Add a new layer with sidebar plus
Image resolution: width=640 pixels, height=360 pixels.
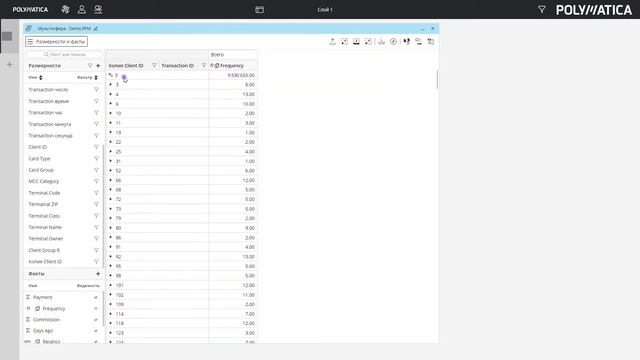pyautogui.click(x=9, y=64)
